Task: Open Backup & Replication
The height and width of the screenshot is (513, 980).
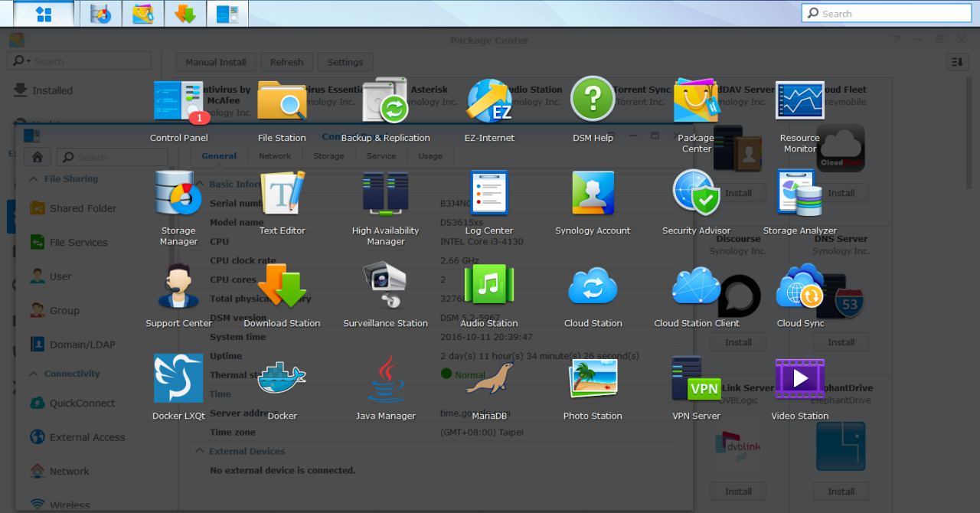Action: click(x=385, y=101)
